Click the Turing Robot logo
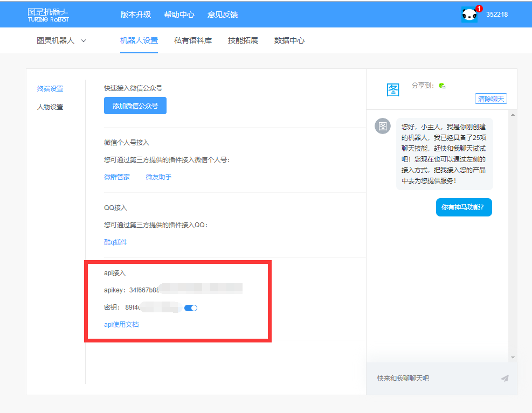 [48, 15]
